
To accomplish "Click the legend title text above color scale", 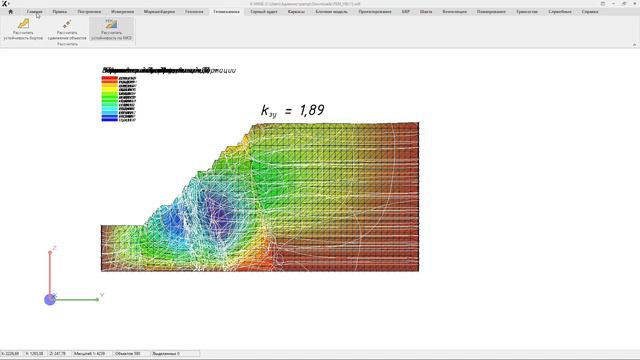I will (x=169, y=70).
